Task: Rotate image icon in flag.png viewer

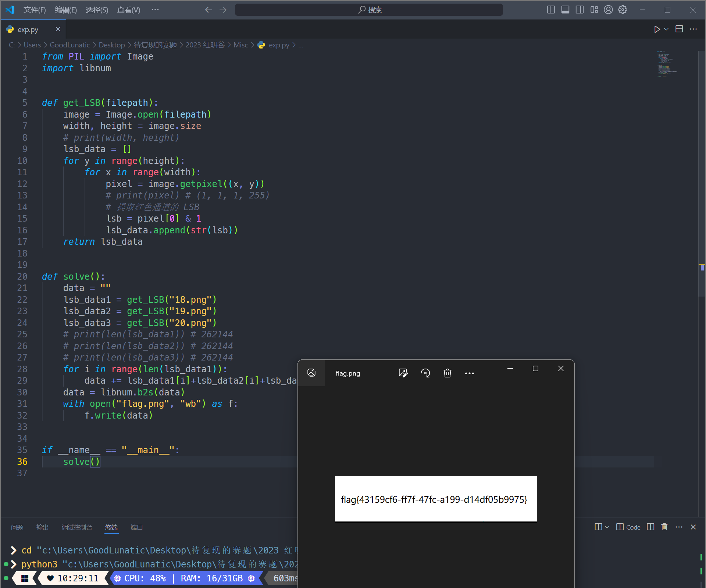Action: tap(425, 373)
